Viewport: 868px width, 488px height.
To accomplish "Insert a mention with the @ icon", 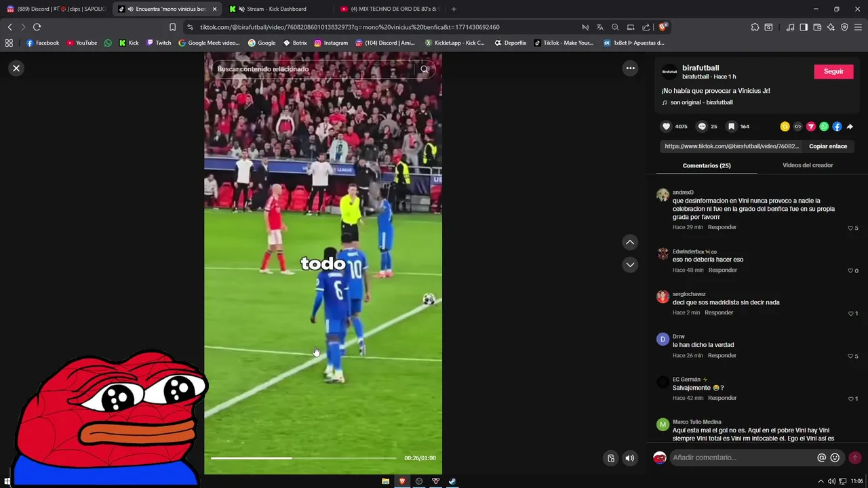I will coord(821,457).
